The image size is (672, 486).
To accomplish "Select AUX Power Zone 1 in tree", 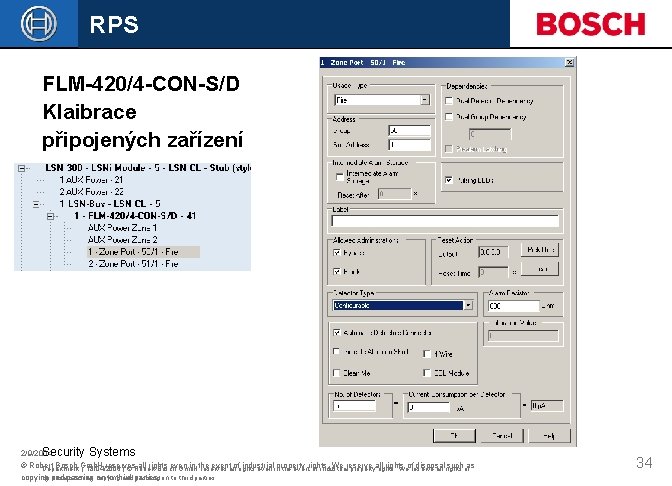I will pos(123,228).
